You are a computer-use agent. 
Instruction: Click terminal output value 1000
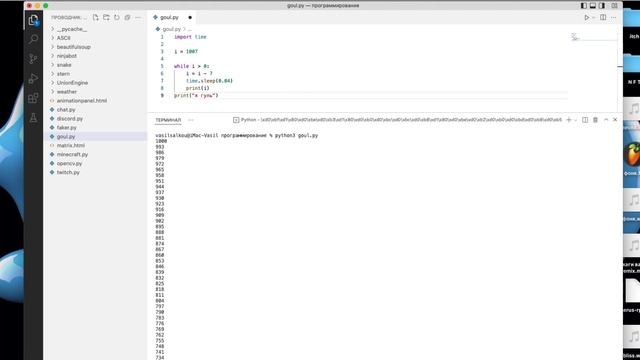[x=161, y=141]
